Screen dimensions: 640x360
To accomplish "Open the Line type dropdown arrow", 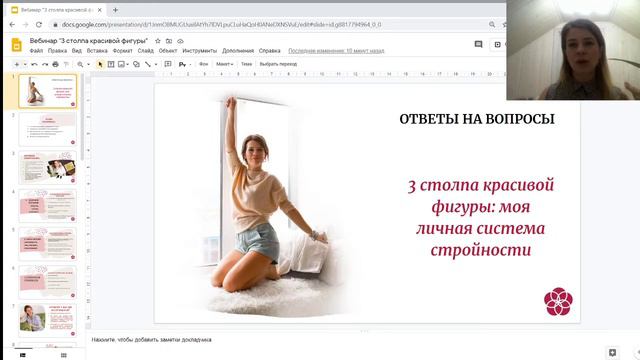I will [x=156, y=64].
